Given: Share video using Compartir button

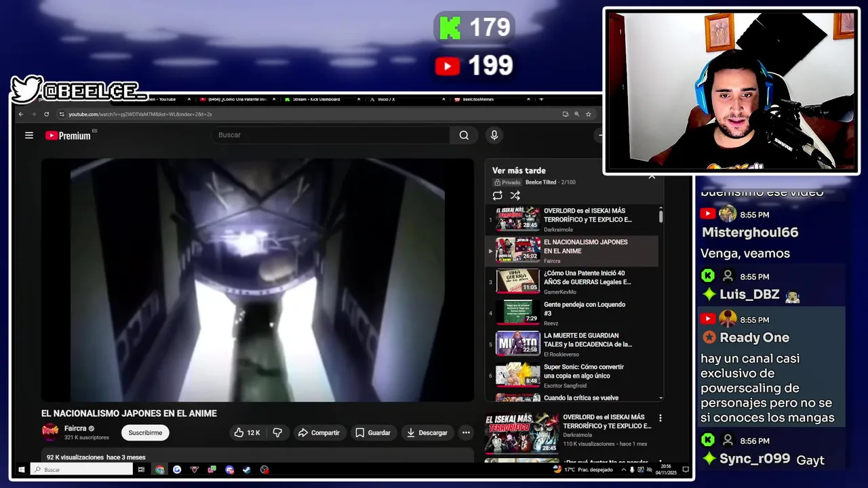Looking at the screenshot, I should pos(319,432).
